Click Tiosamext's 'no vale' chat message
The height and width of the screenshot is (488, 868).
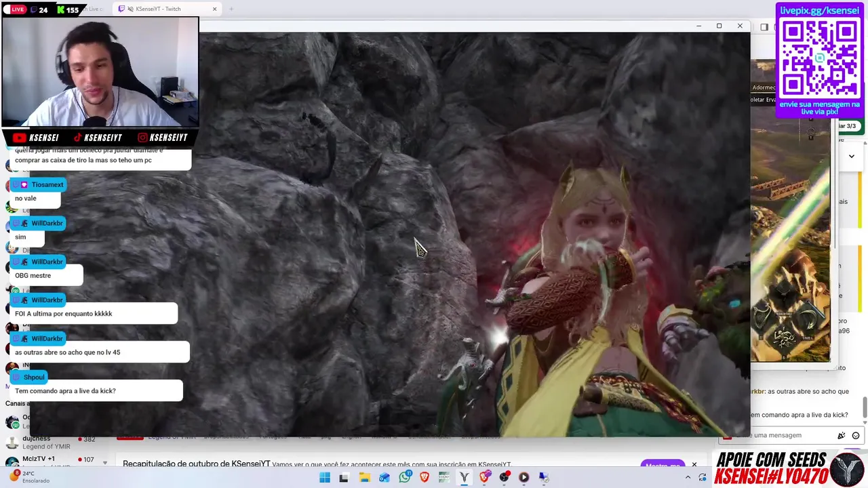[35, 199]
